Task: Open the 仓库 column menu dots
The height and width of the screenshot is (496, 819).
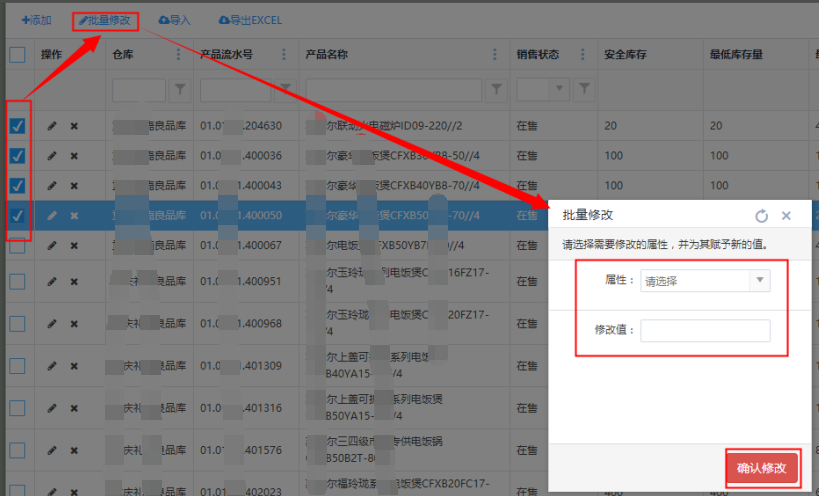Action: (x=179, y=55)
